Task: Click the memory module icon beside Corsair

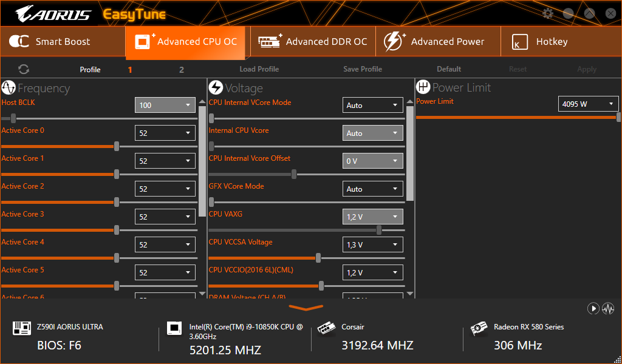Action: tap(326, 329)
